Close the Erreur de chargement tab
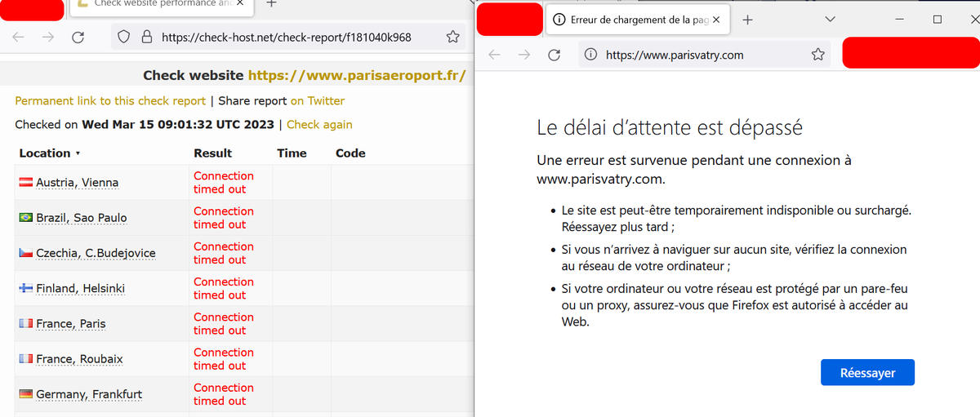 (x=716, y=20)
